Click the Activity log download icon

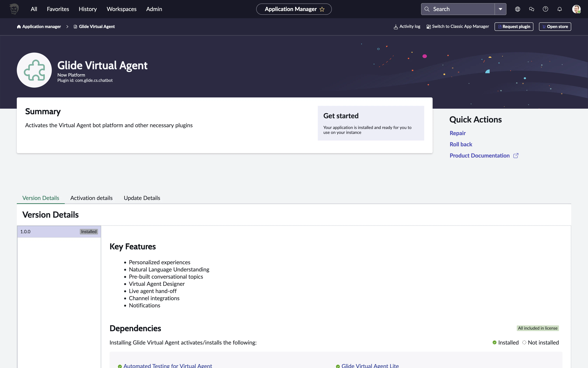tap(396, 26)
